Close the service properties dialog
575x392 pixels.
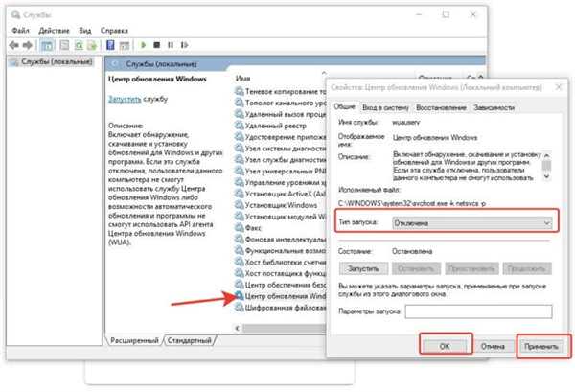coord(559,87)
